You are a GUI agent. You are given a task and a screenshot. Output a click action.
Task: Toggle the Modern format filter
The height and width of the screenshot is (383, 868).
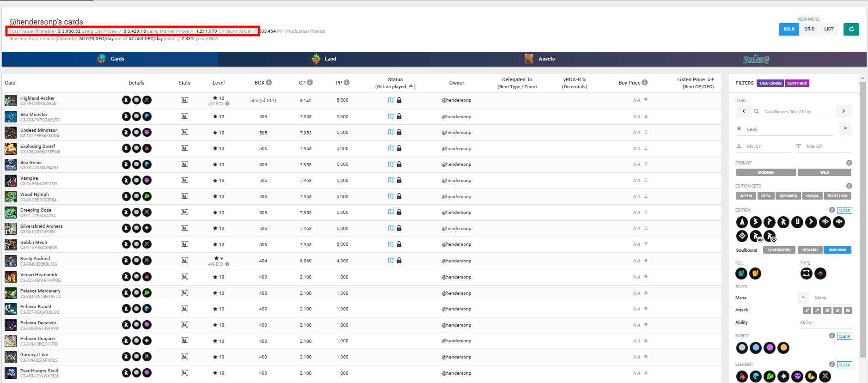765,172
